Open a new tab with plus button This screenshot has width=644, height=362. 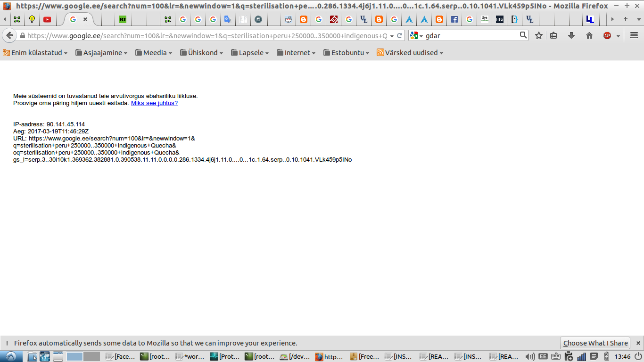coord(626,19)
